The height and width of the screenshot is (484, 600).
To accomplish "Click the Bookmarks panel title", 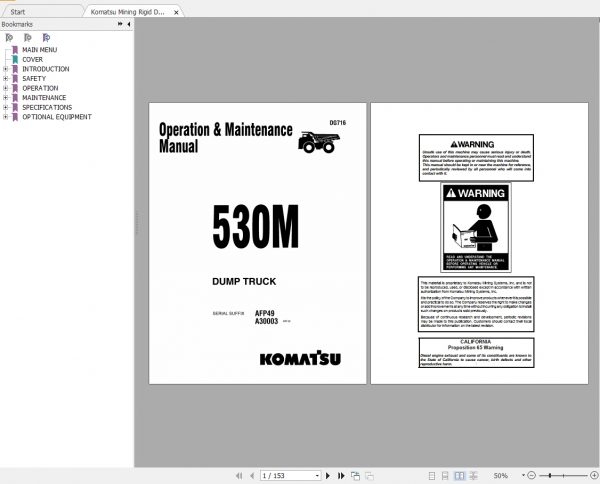I will pyautogui.click(x=17, y=24).
